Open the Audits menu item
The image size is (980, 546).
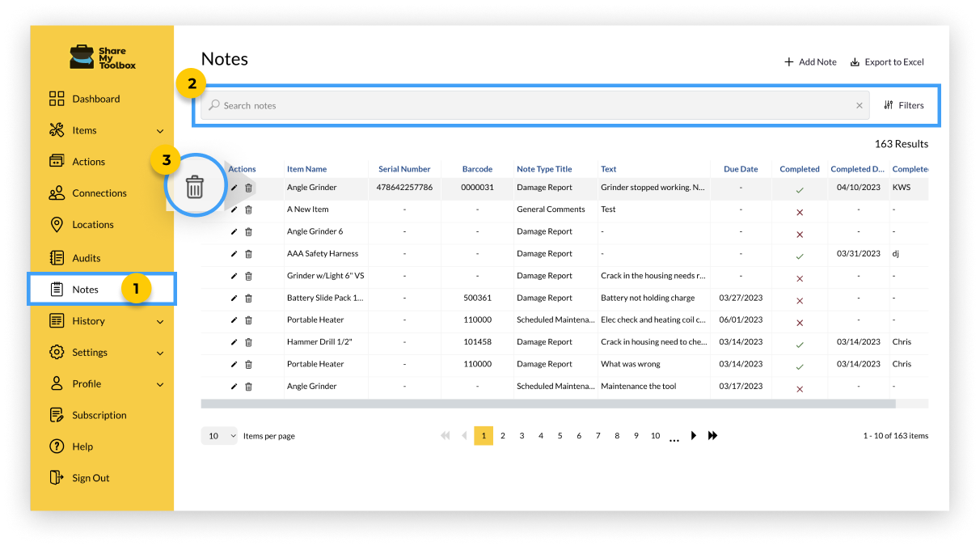(86, 258)
